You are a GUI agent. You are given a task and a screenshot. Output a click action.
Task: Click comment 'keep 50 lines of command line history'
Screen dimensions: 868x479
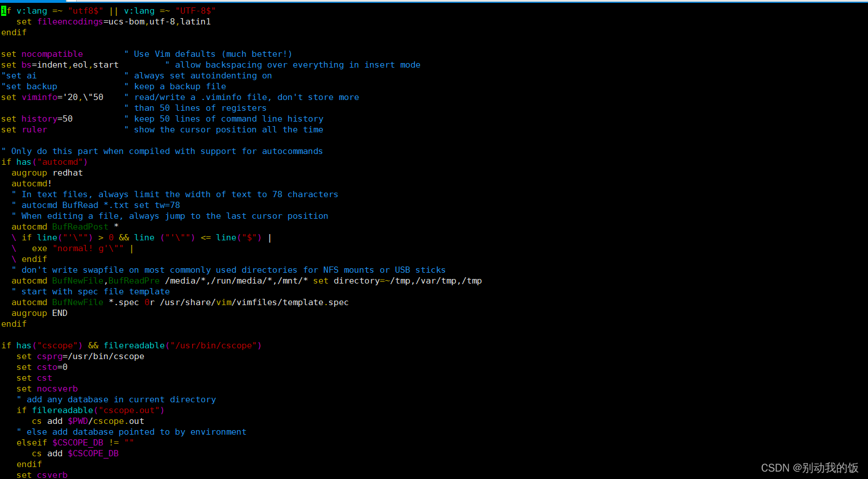coord(223,119)
